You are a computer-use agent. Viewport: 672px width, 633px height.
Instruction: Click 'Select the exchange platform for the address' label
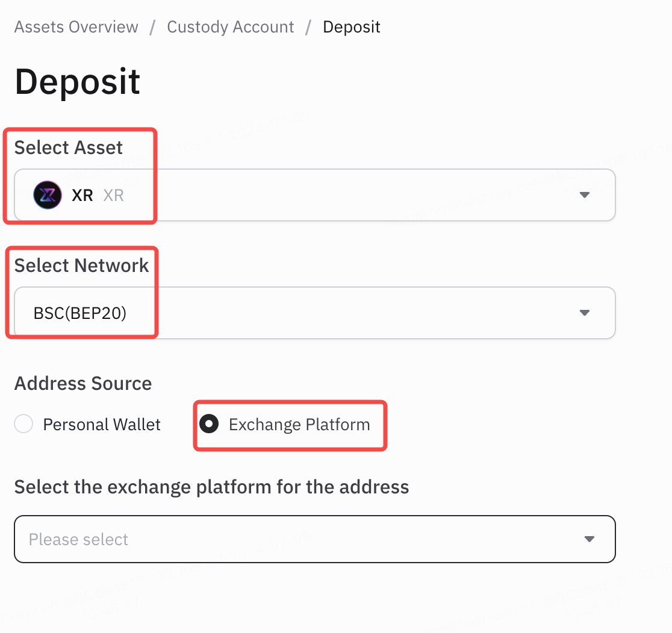click(x=212, y=487)
